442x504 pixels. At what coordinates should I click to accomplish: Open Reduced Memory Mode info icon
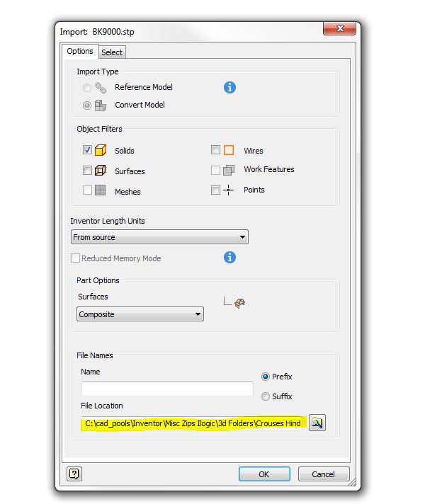[229, 257]
